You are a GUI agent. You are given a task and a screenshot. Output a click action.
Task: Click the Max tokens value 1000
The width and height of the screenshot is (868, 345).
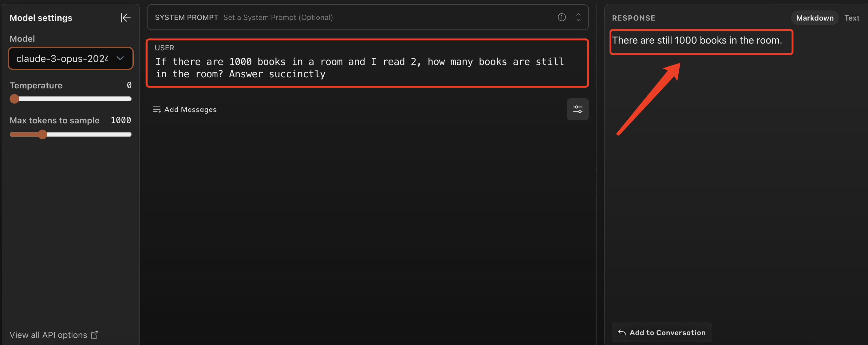[120, 120]
